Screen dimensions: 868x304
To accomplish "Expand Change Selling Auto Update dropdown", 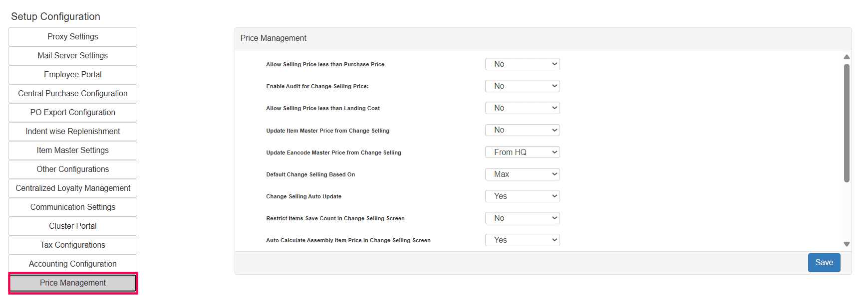I will pos(522,196).
